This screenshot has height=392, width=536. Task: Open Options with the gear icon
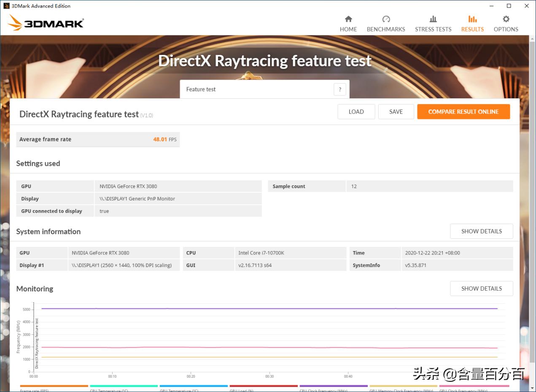pos(506,19)
